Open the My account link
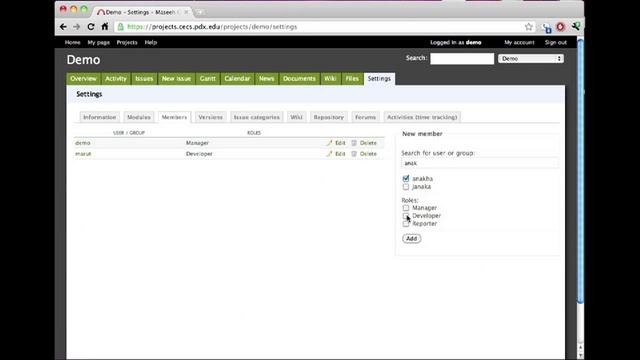Screen dimensions: 640x360 pyautogui.click(x=519, y=42)
